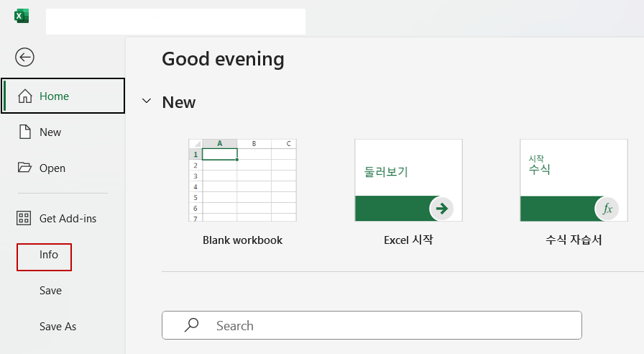Click the green arrow on Excel 시작 template
Screen dimensions: 644x354
coord(441,209)
